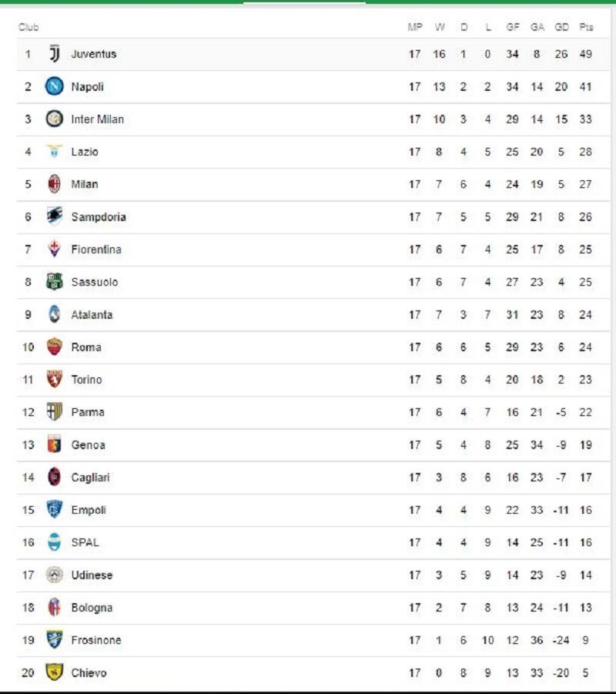
Task: Click the Milan red-black crest
Action: click(55, 184)
